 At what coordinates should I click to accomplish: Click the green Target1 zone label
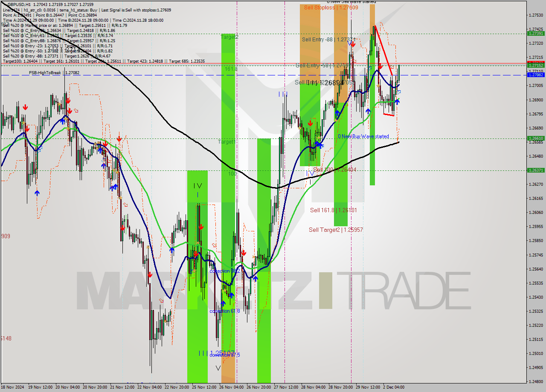227,141
